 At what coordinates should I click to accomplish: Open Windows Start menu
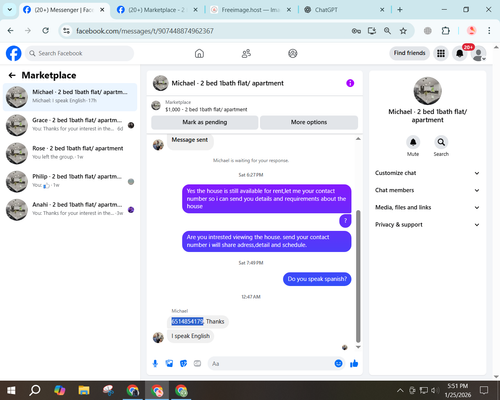coord(11,390)
